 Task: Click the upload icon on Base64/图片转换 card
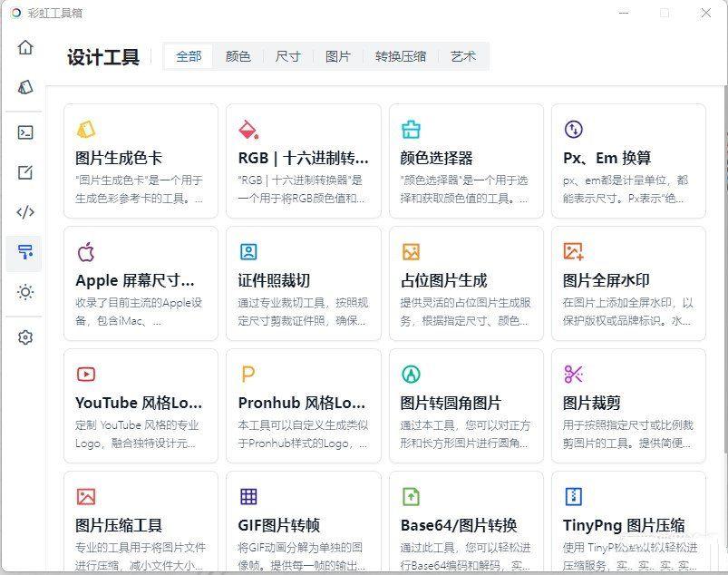[411, 495]
